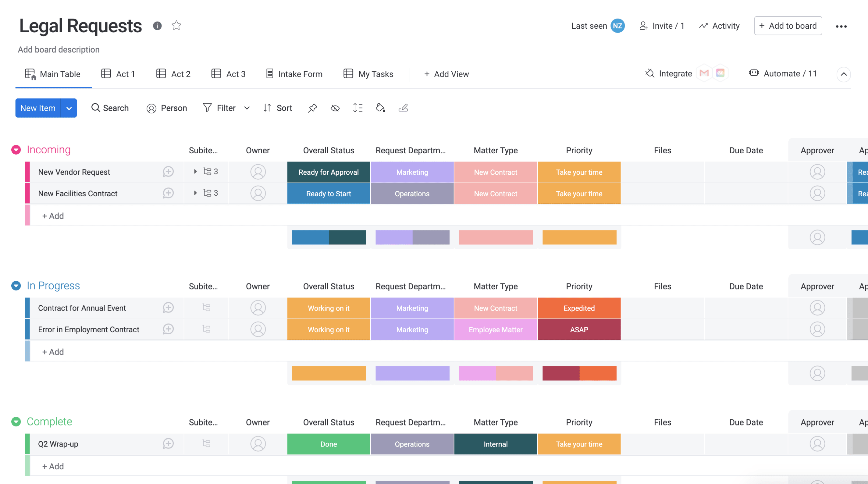Change Ready to Start status cell
Image resolution: width=868 pixels, height=484 pixels.
tap(329, 194)
